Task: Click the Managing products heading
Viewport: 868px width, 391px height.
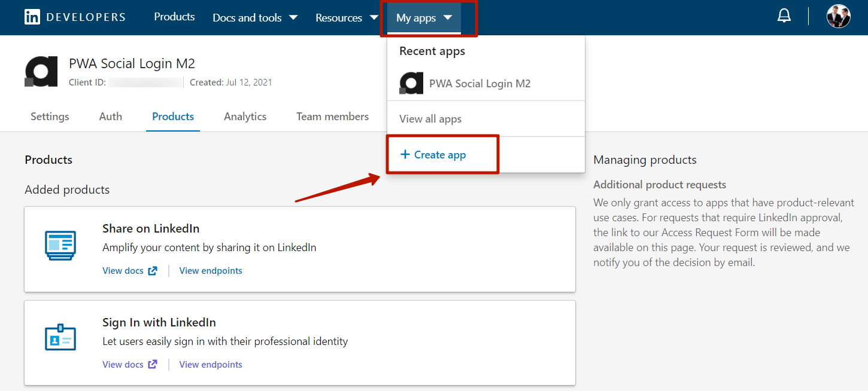Action: pos(645,160)
